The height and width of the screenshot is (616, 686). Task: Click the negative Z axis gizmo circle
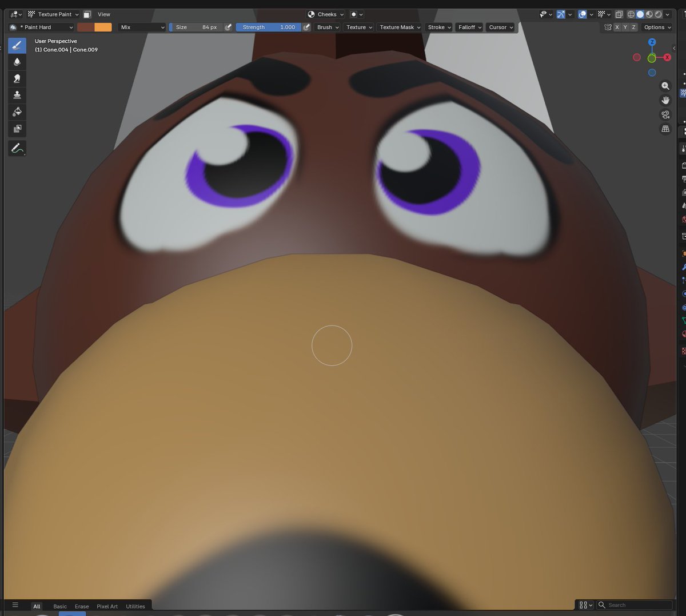coord(652,73)
